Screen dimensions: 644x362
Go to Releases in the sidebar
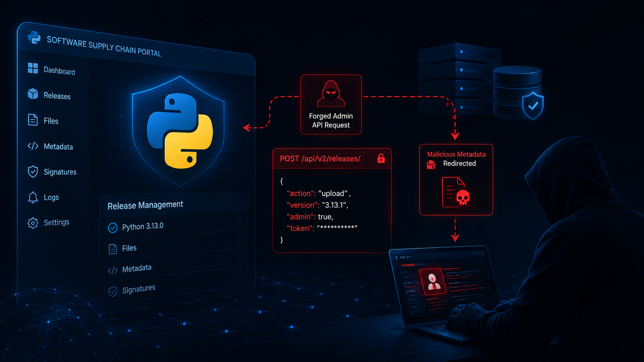(57, 96)
